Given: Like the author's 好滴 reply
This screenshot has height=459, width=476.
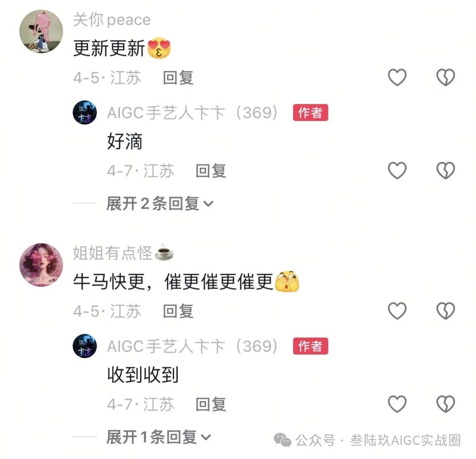Looking at the screenshot, I should pyautogui.click(x=397, y=170).
